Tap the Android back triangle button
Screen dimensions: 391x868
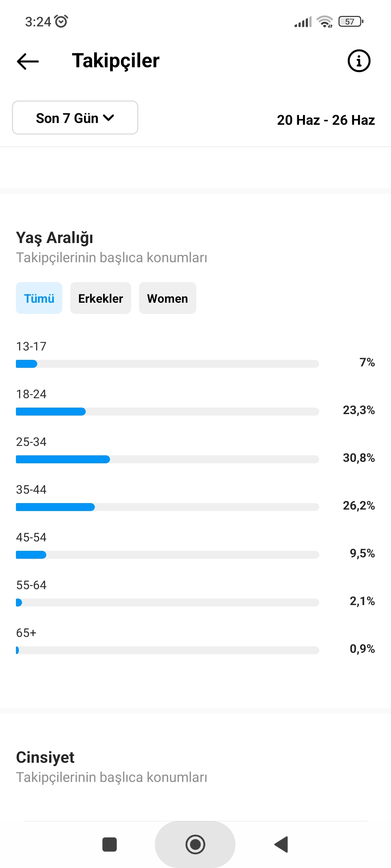(x=281, y=844)
